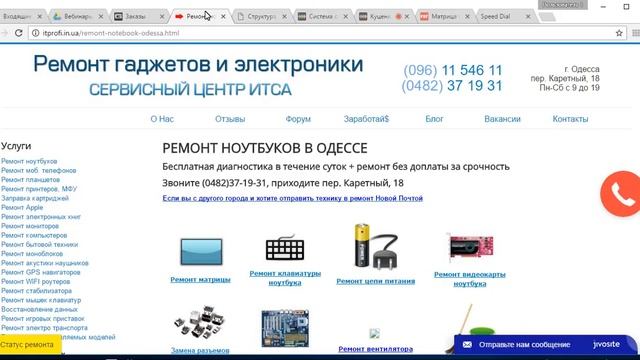Viewport: 640px width, 360px height.
Task: Open Ремонт моноблоков sidebar link
Action: tap(32, 254)
